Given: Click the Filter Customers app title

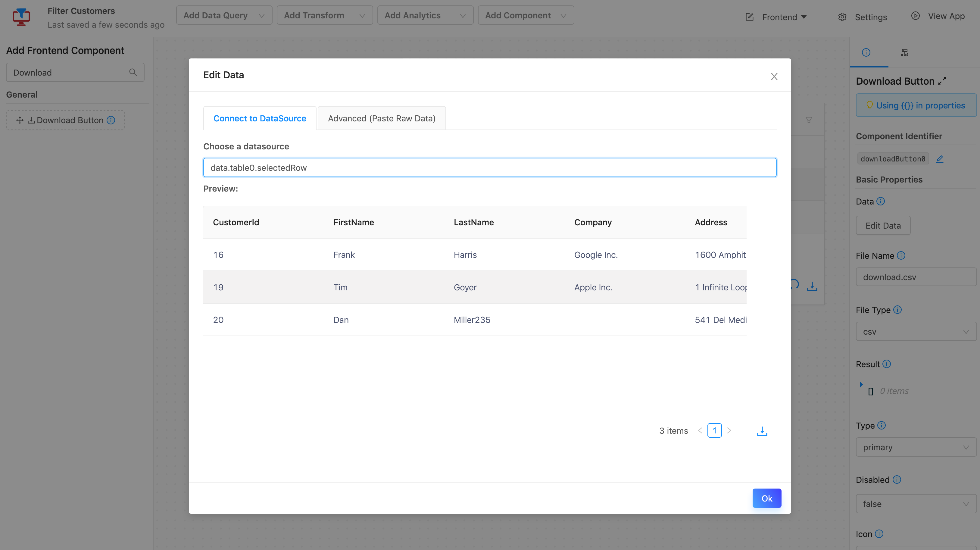Looking at the screenshot, I should 81,11.
